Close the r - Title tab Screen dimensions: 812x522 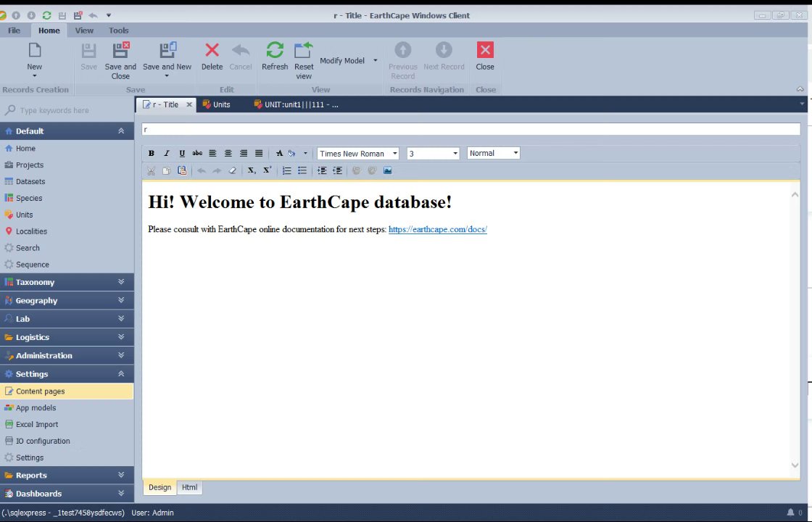click(x=189, y=104)
